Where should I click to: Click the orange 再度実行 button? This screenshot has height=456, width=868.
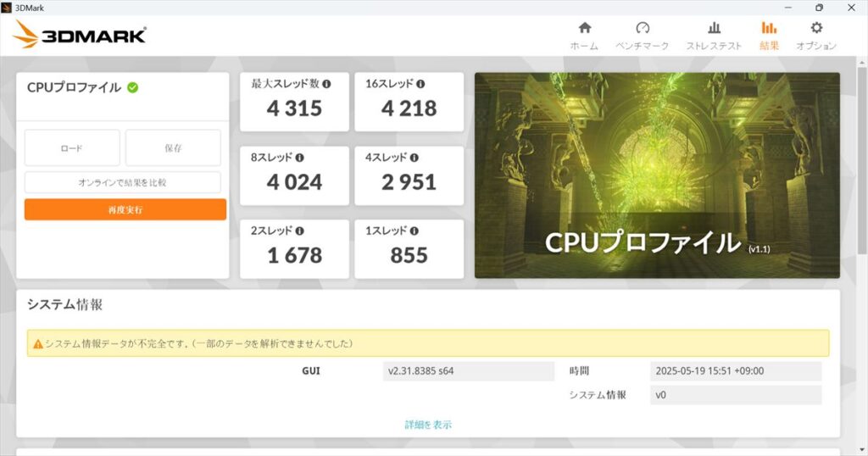(x=125, y=209)
